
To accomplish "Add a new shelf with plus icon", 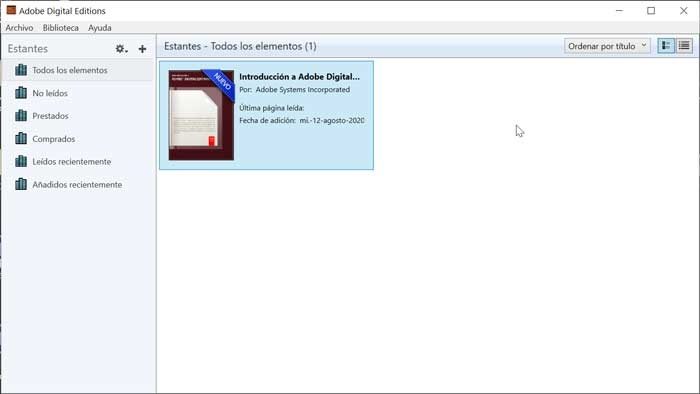I will click(x=142, y=49).
